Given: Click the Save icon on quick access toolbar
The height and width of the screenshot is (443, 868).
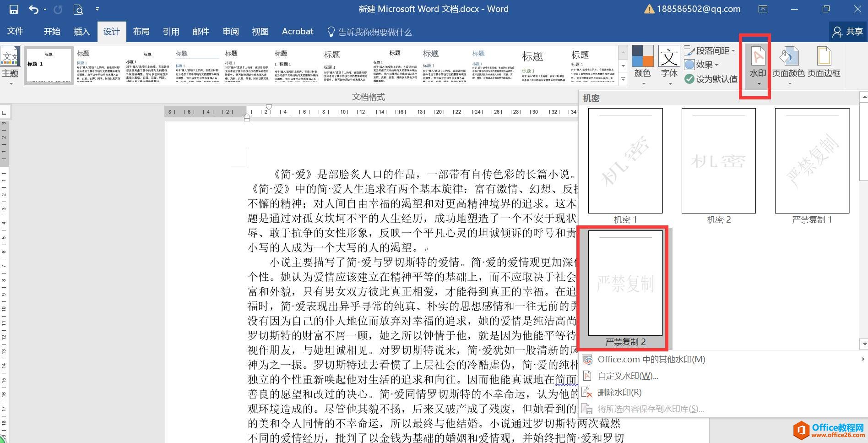Looking at the screenshot, I should coord(14,9).
